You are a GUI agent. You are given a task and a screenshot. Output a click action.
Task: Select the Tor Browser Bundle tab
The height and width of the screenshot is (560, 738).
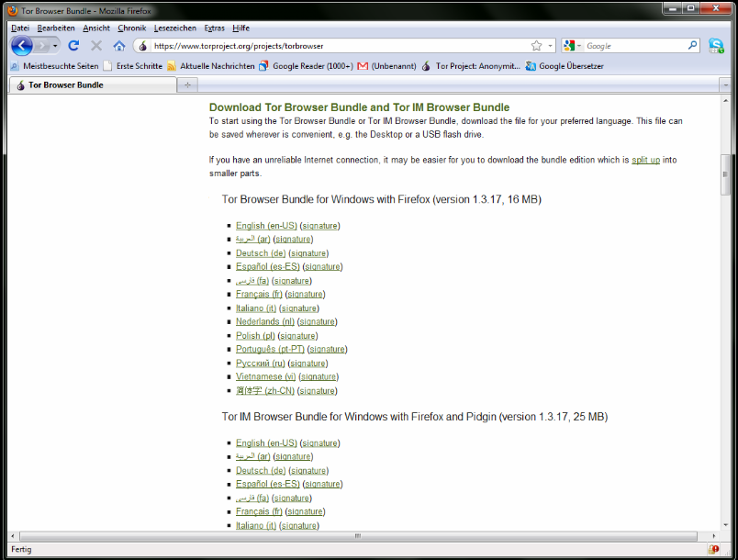[92, 85]
